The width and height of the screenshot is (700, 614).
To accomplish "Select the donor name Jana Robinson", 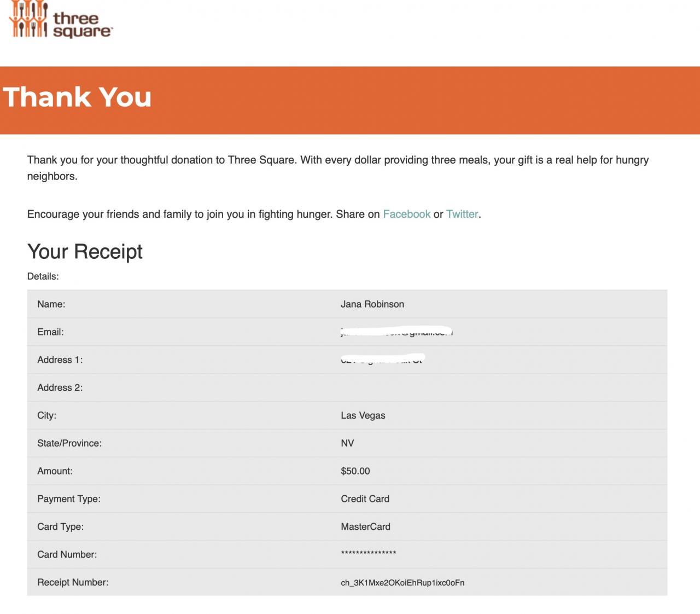I will pos(372,304).
